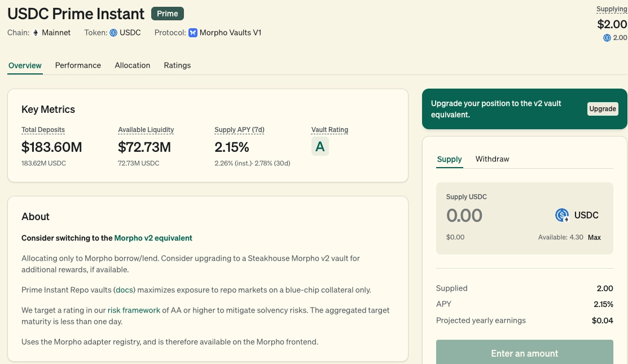
Task: Click the Available: 4.30 balance text
Action: [560, 238]
